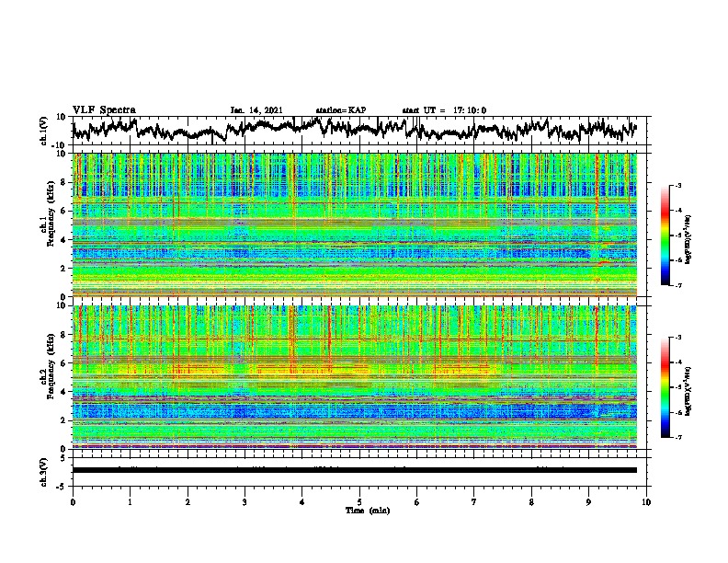The width and height of the screenshot is (728, 563).
Task: Click the ch.1(V) waveform trace panel
Action: coord(361,131)
